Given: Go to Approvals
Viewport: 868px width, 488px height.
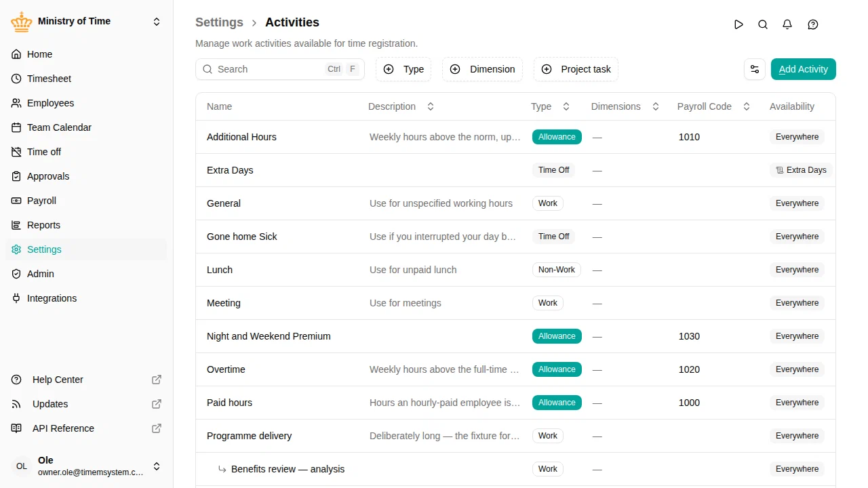Looking at the screenshot, I should click(86, 176).
